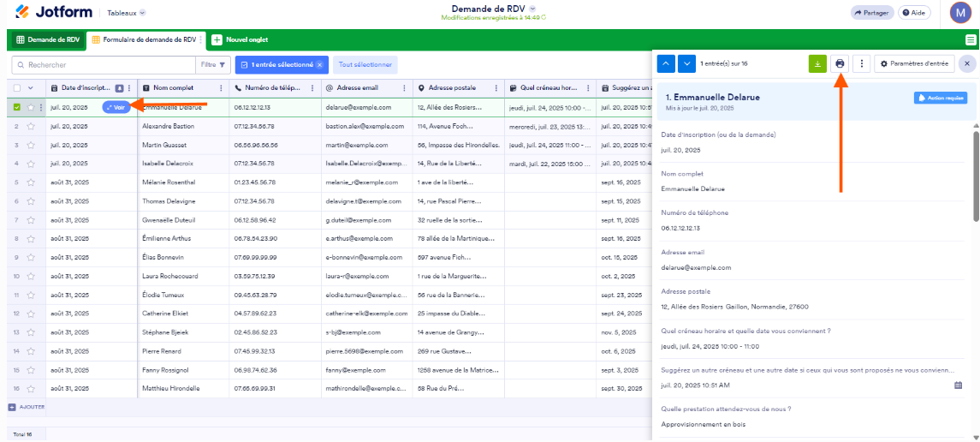Click the panel value delarue@exemple.com
The width and height of the screenshot is (980, 442).
click(x=696, y=267)
